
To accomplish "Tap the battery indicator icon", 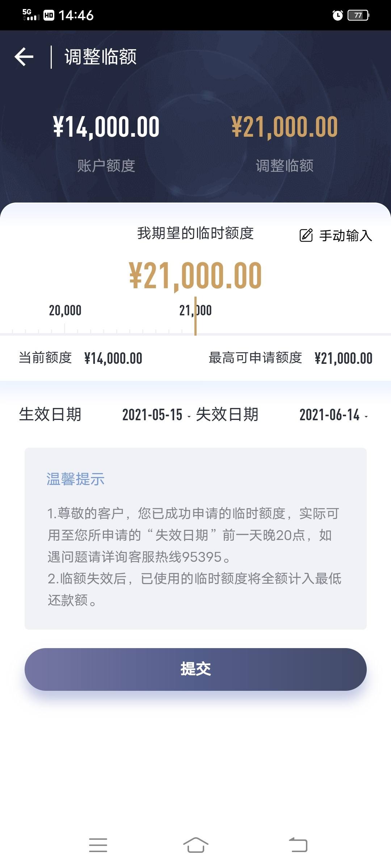I will (358, 15).
